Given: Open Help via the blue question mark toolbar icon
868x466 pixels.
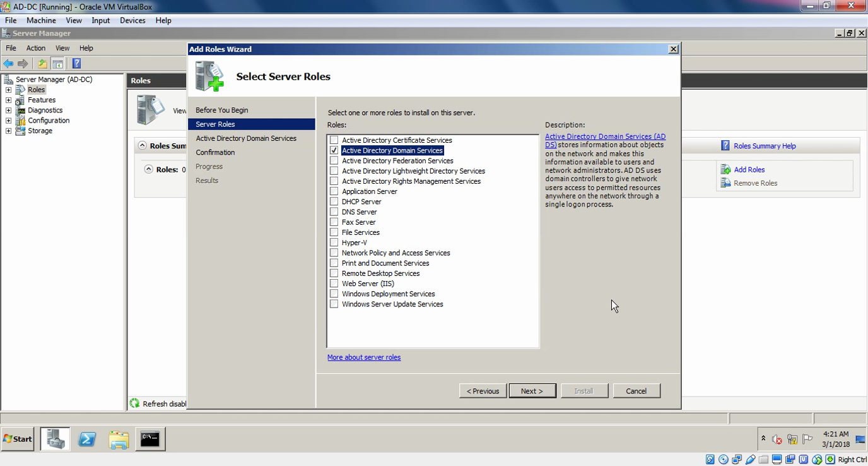Looking at the screenshot, I should coord(76,63).
